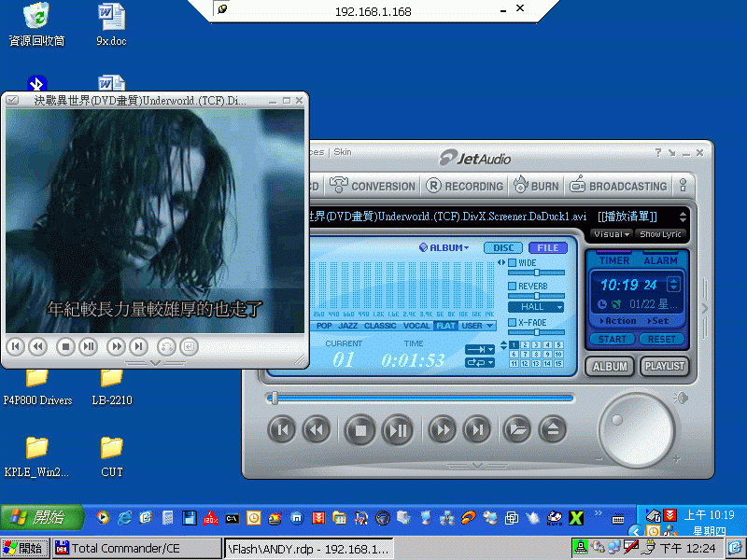Viewport: 747px width, 560px height.
Task: Click Previous track in JetAudio main panel
Action: 283,430
